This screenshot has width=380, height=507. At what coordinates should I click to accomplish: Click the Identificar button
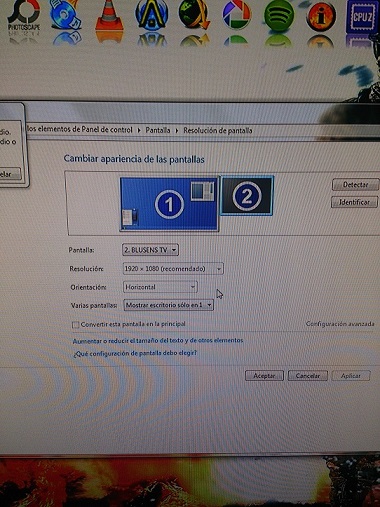tap(354, 202)
